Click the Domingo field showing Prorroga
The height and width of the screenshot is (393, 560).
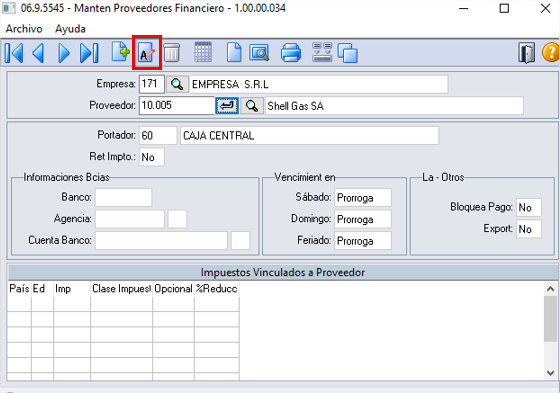click(363, 219)
